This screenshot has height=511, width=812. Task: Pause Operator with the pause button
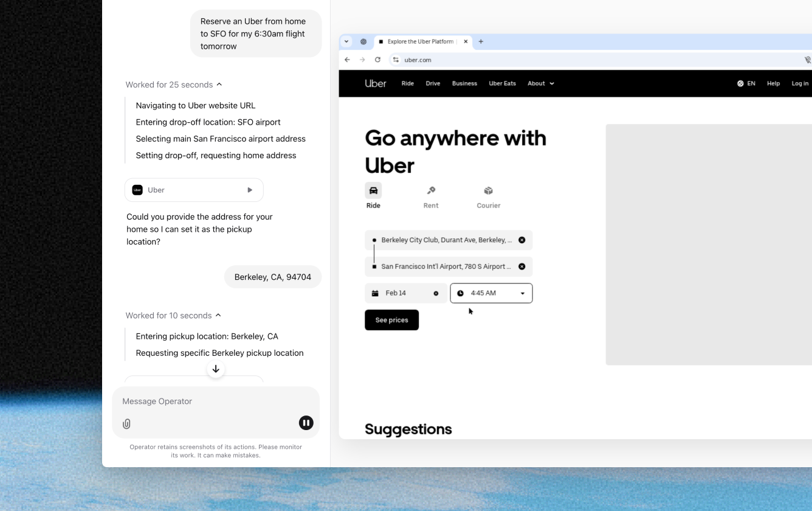(x=306, y=423)
